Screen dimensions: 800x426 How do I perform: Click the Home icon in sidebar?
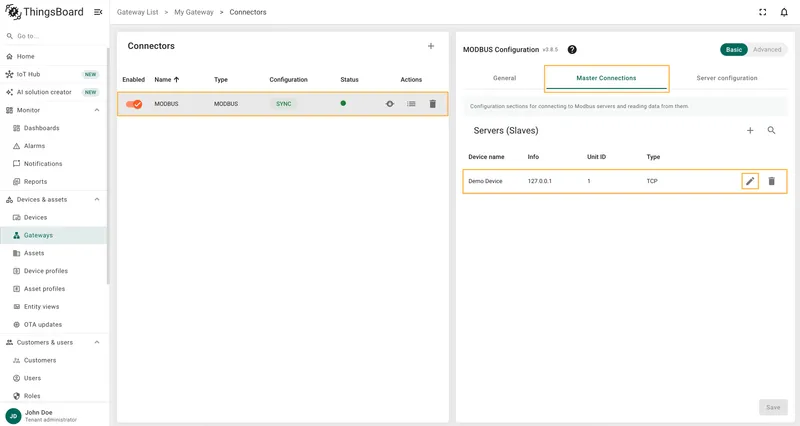click(x=9, y=57)
